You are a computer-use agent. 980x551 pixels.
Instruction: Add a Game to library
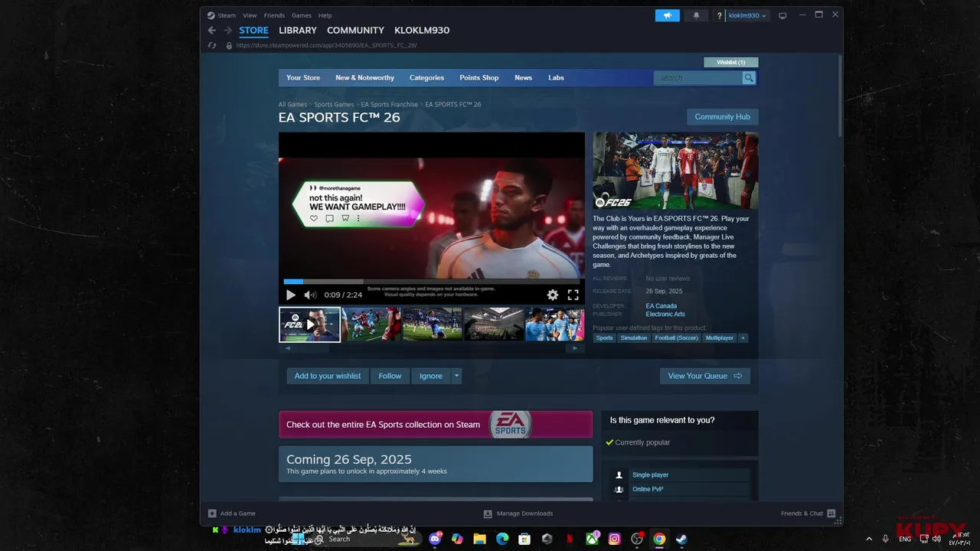[x=232, y=514]
